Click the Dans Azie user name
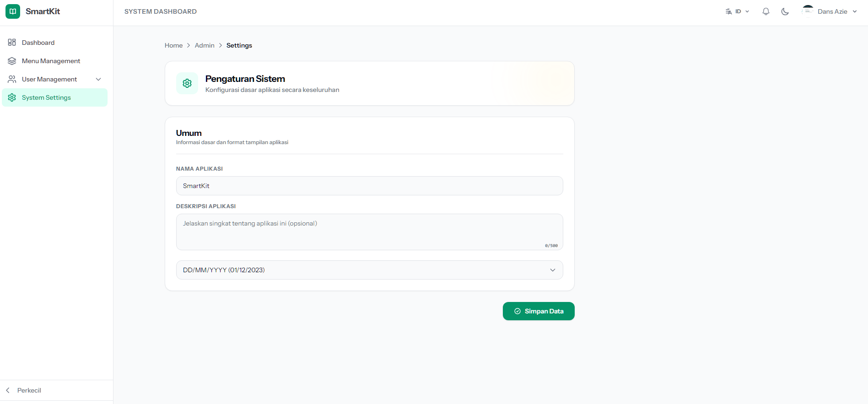This screenshot has width=868, height=404. (x=832, y=11)
